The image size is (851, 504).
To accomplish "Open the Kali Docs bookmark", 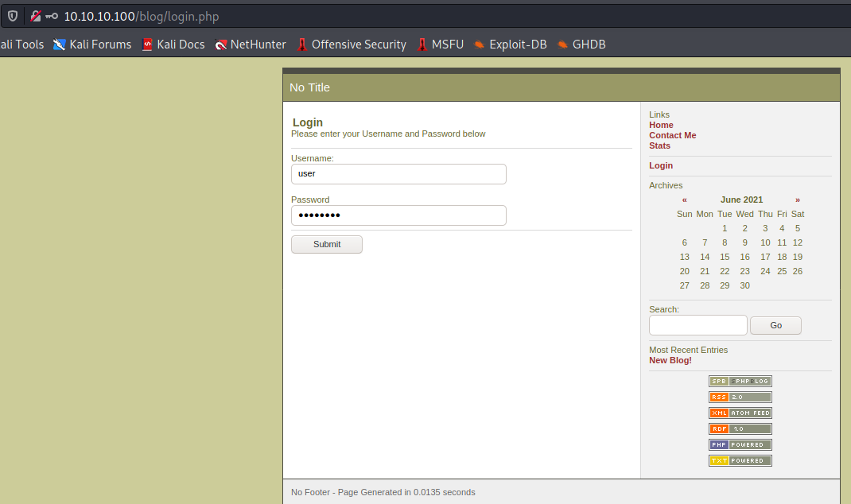I will pos(173,45).
